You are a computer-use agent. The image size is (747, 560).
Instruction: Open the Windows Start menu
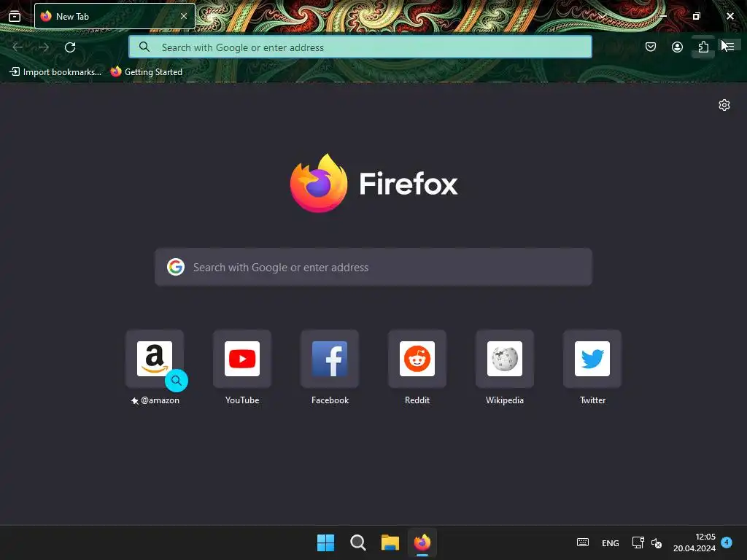(326, 542)
